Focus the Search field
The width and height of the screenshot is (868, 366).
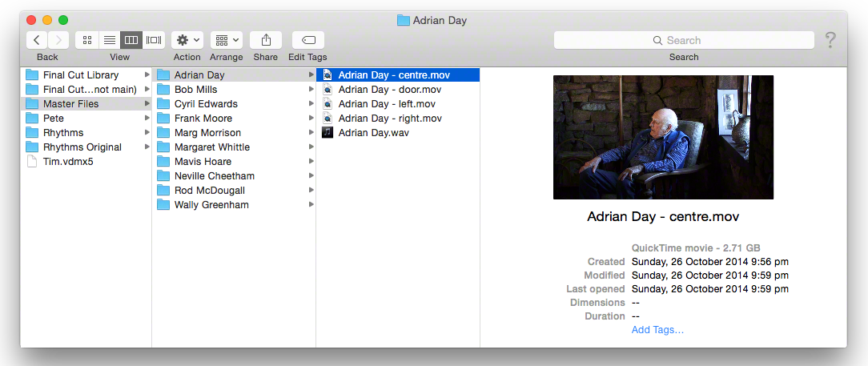click(x=684, y=40)
